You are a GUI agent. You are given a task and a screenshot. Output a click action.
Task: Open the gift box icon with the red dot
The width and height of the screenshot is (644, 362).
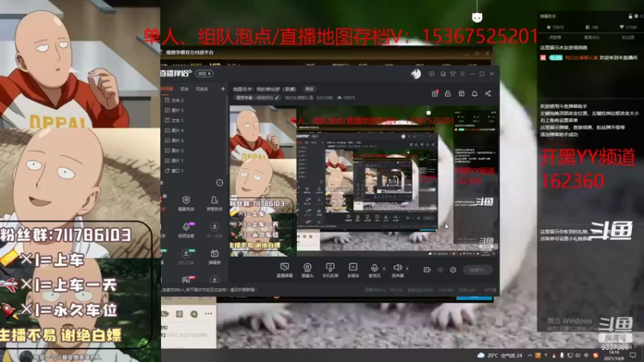coord(435,93)
